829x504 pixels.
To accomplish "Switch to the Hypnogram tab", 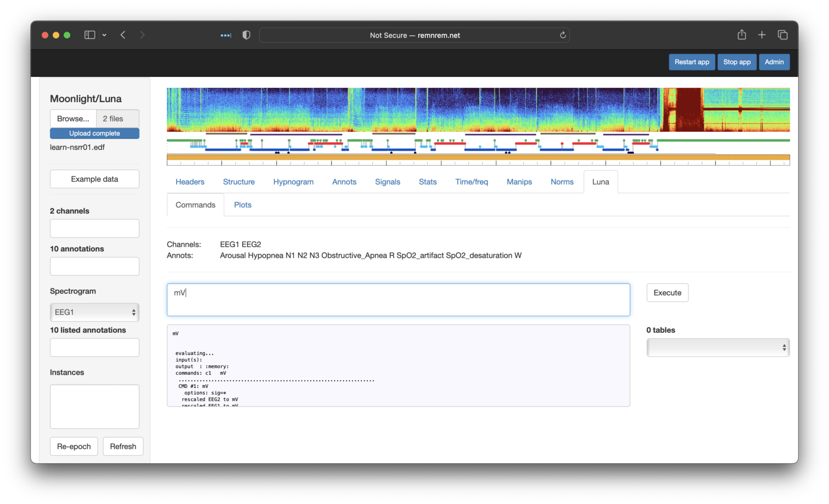I will 293,182.
